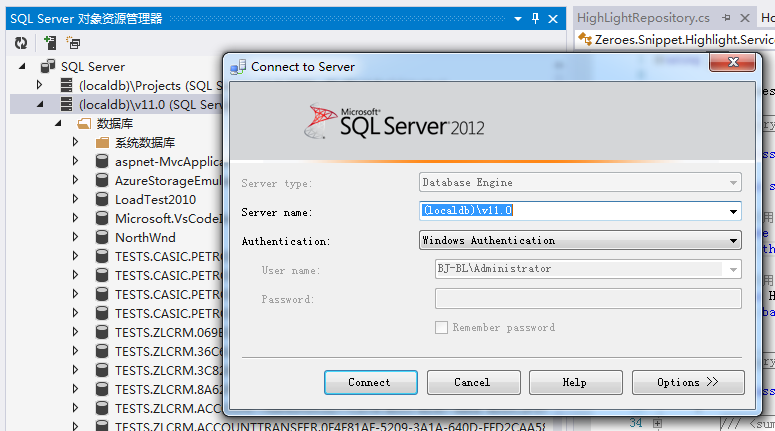Toggle the Remember password checkbox
Image resolution: width=775 pixels, height=431 pixels.
pos(441,327)
